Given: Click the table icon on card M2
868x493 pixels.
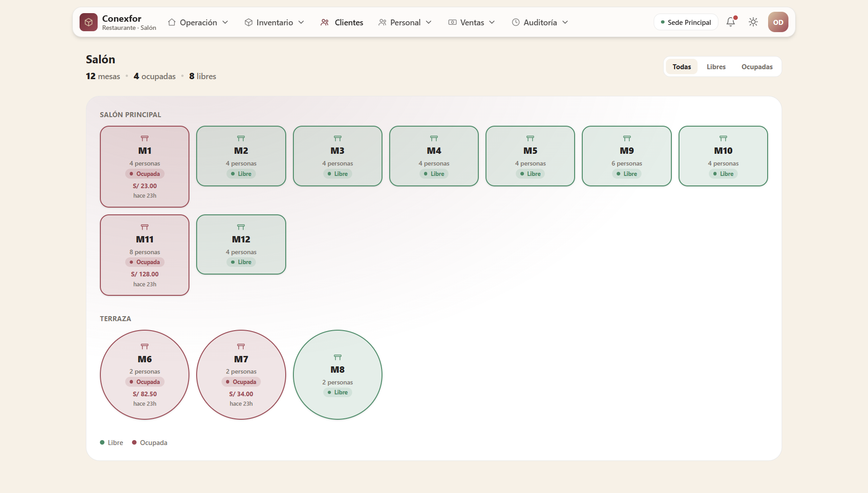Looking at the screenshot, I should pyautogui.click(x=241, y=138).
